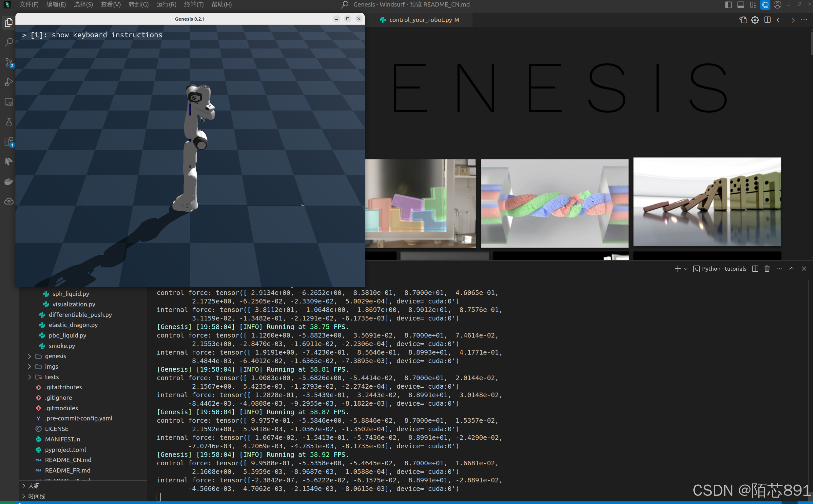Toggle the bottom panel layout

[741, 5]
